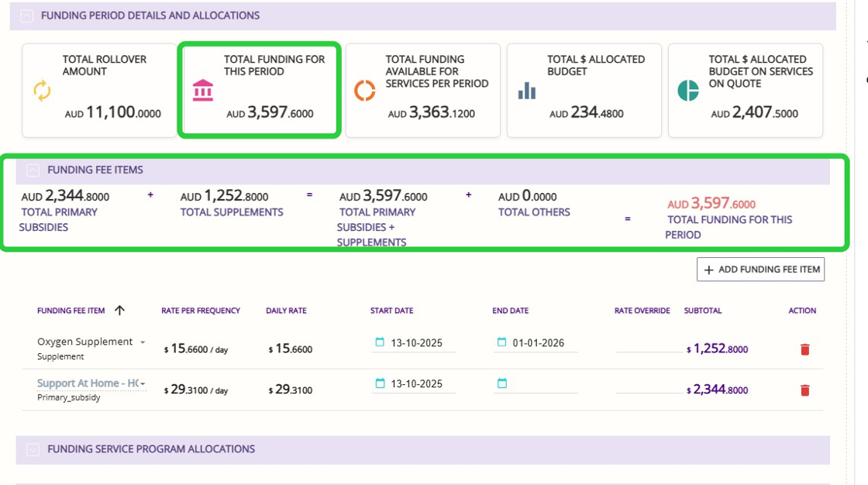Sort by Funding Fee Item arrow
Screen dimensions: 868x485
click(119, 310)
